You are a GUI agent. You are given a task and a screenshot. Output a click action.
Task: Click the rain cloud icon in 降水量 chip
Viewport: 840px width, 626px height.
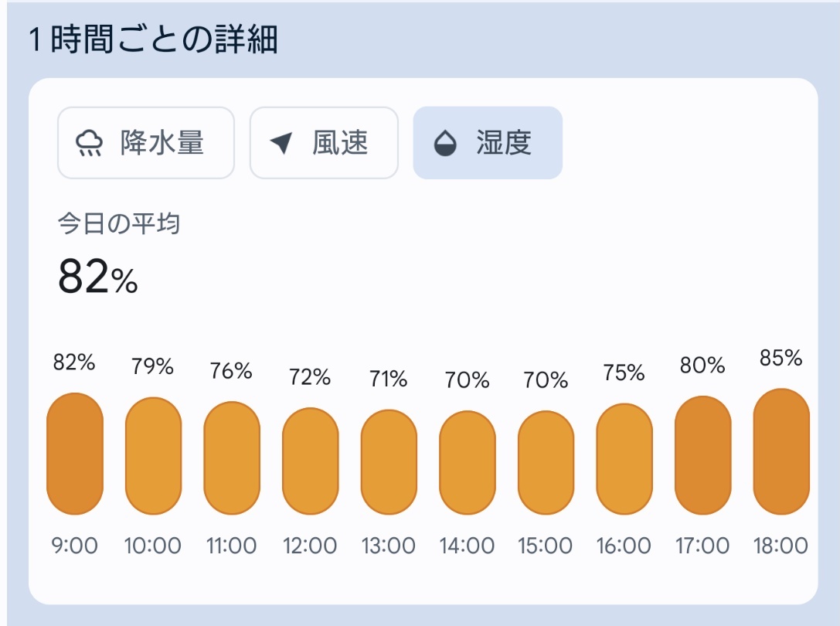click(89, 143)
